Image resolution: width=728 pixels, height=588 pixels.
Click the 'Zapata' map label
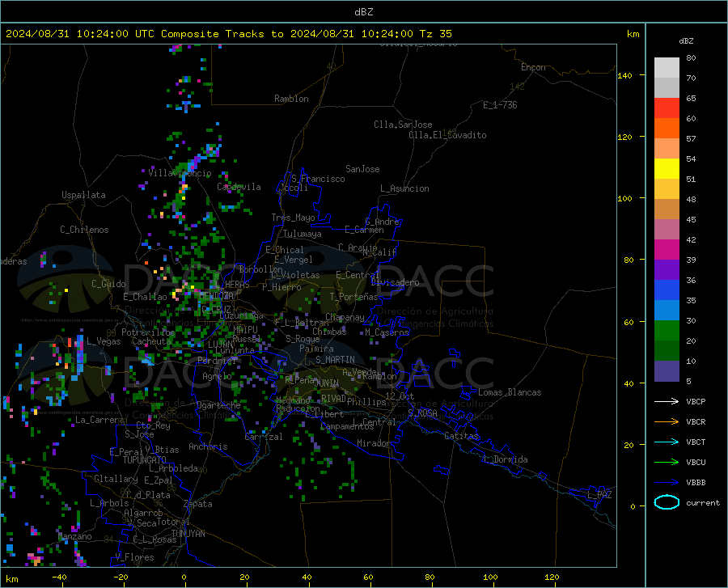coord(198,504)
